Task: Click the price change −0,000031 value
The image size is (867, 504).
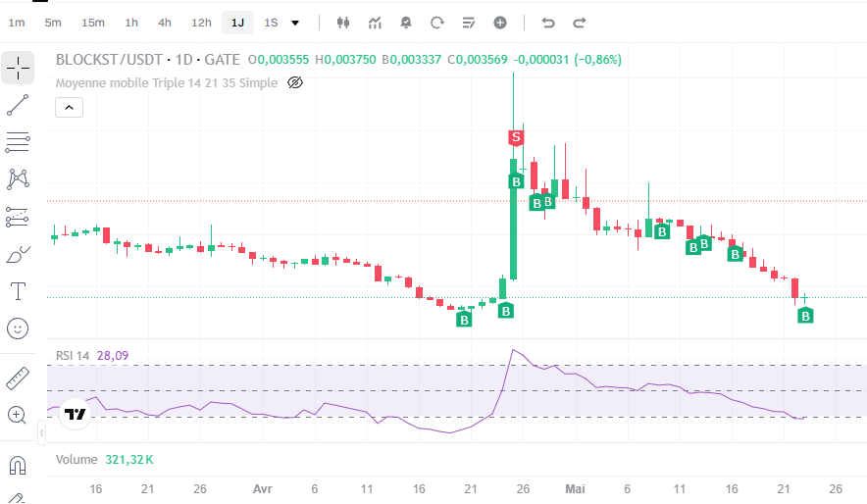Action: click(541, 60)
